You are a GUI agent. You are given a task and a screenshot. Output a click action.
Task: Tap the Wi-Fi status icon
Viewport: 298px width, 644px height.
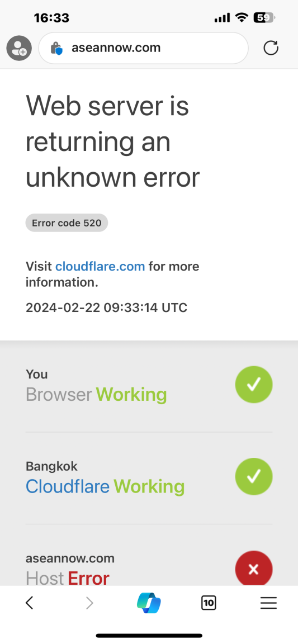(x=242, y=18)
